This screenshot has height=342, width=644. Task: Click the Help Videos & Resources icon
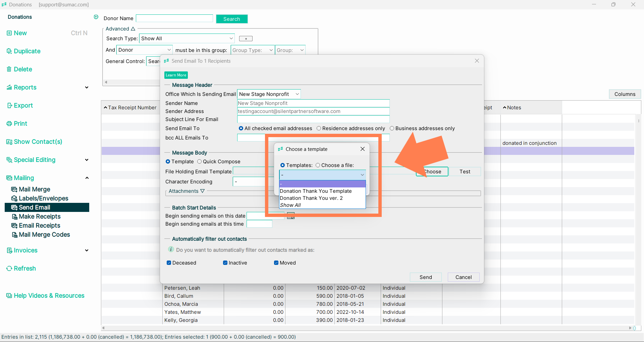click(9, 296)
